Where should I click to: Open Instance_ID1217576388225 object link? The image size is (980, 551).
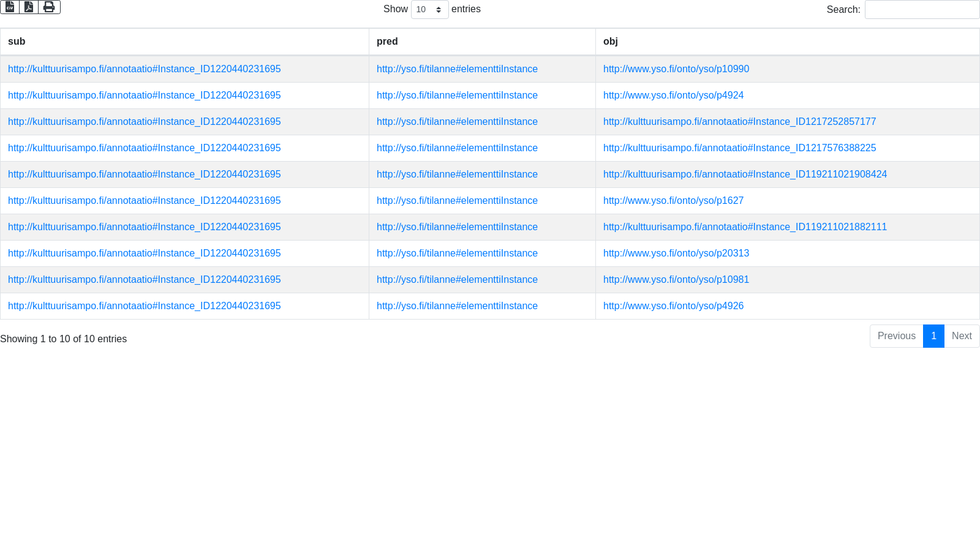point(739,148)
